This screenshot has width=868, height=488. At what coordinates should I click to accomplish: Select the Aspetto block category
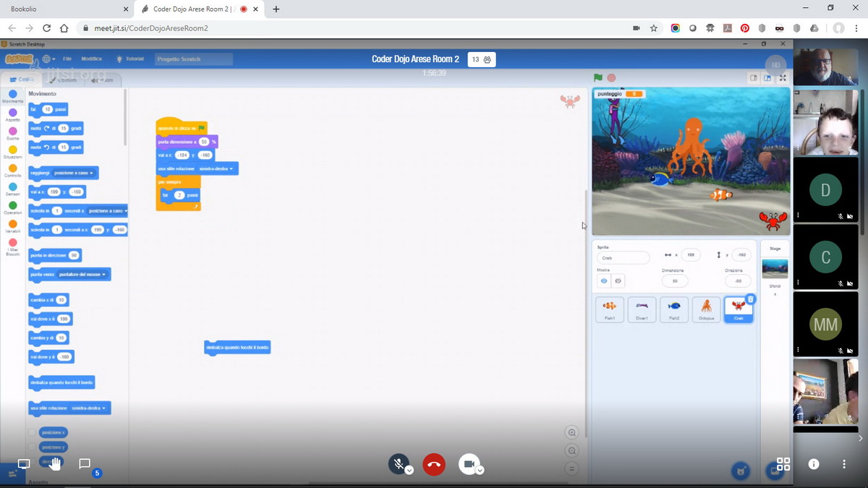pos(13,114)
